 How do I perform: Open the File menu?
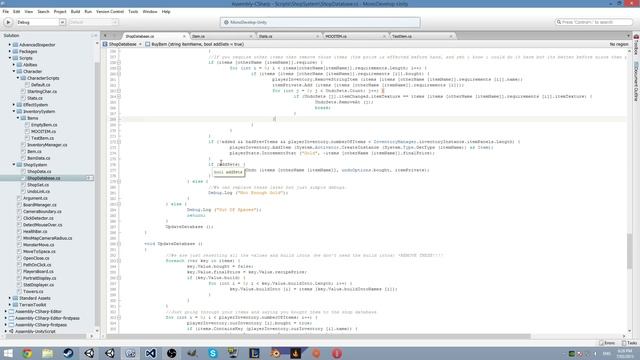[x=6, y=11]
